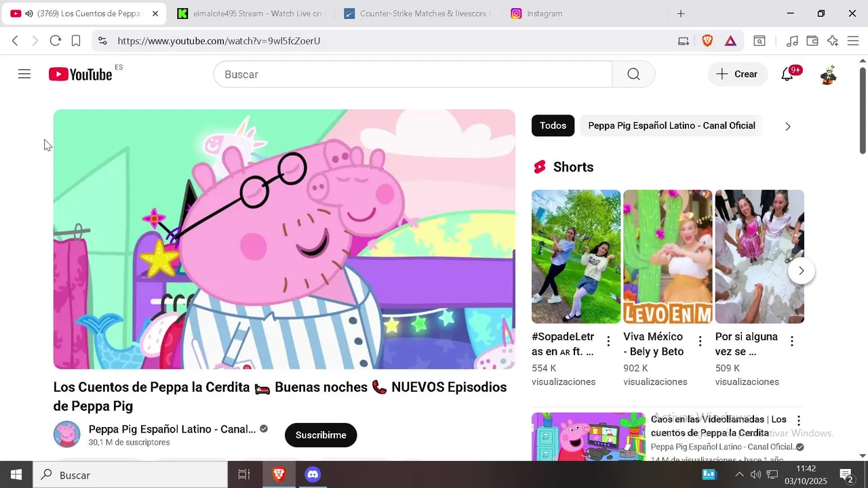Screen dimensions: 868x488
Task: Click the address bar URL
Action: pyautogui.click(x=218, y=41)
